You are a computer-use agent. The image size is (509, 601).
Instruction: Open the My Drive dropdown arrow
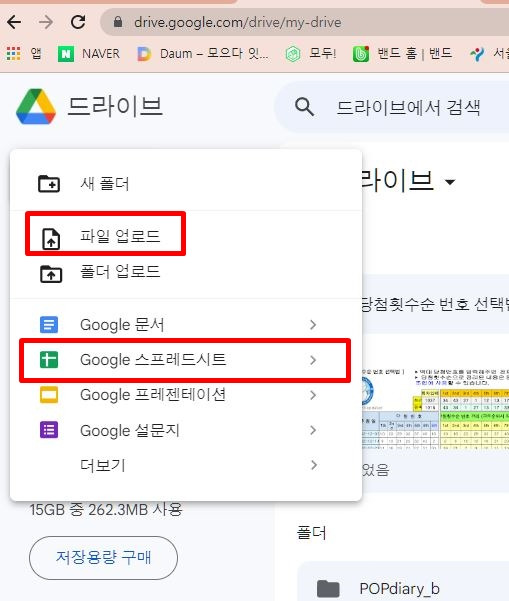(x=450, y=182)
